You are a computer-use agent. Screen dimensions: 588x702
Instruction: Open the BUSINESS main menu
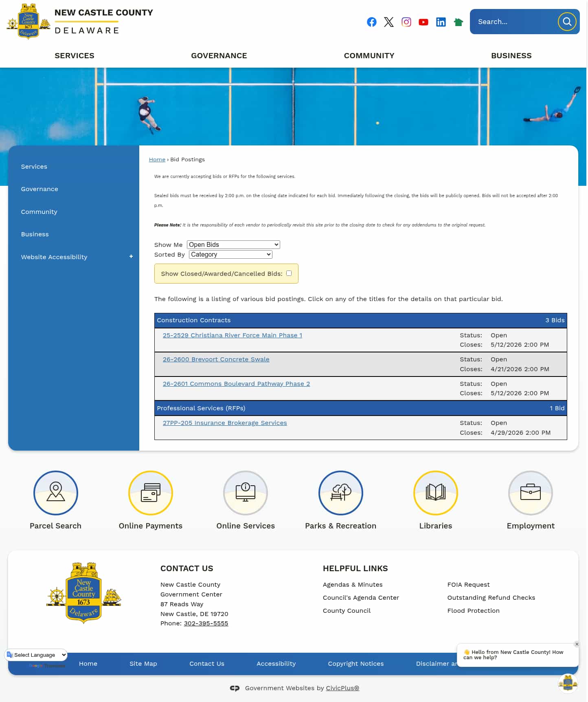click(511, 56)
